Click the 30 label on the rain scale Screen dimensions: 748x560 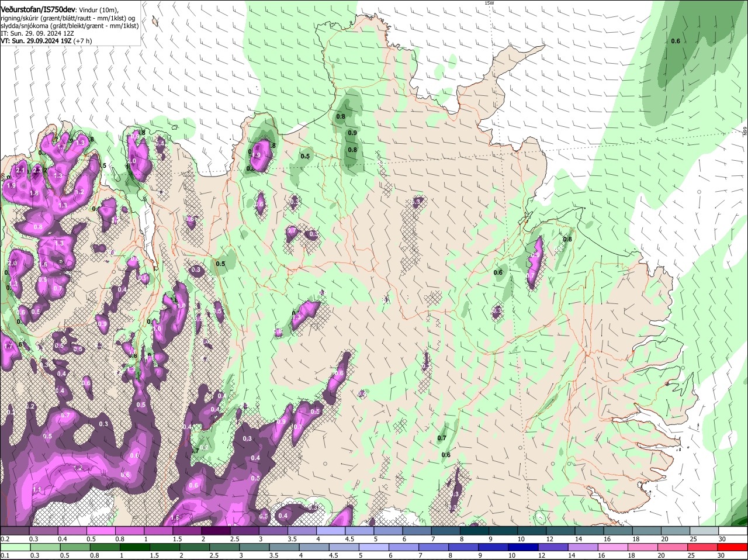point(721,555)
